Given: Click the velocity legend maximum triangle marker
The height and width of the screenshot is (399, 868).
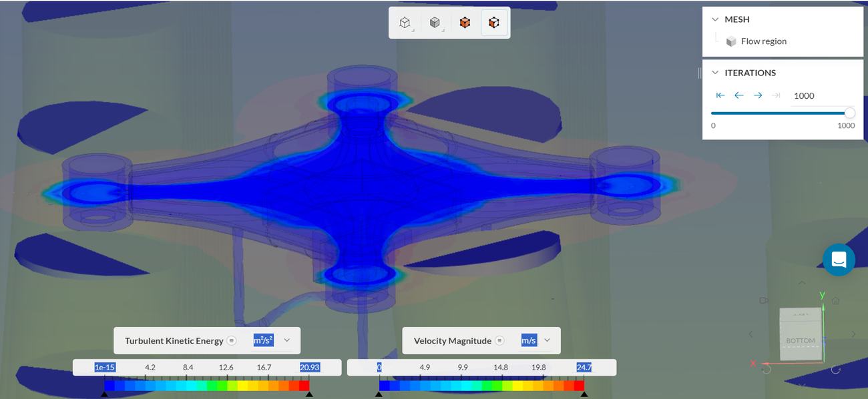Looking at the screenshot, I should tap(584, 394).
